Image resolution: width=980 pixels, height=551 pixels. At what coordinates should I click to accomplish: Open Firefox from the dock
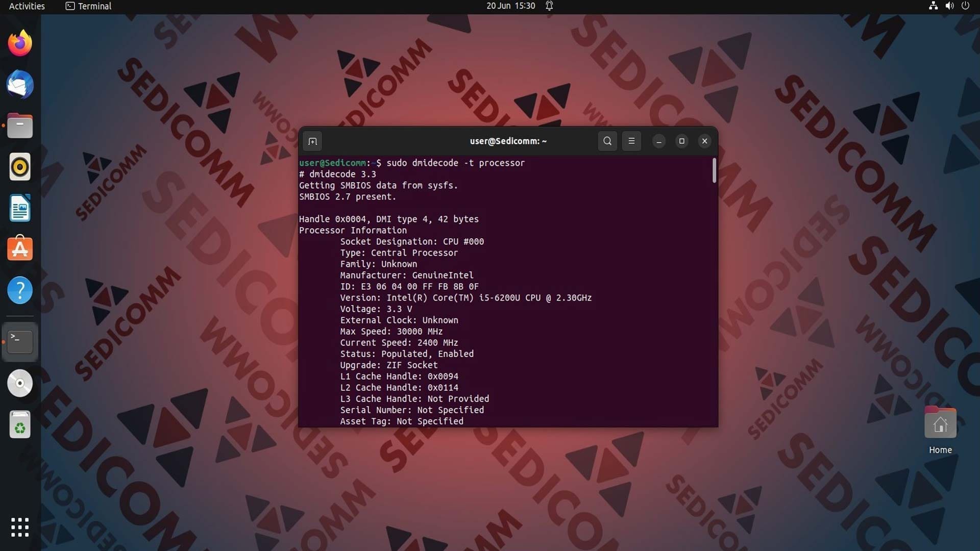tap(20, 43)
